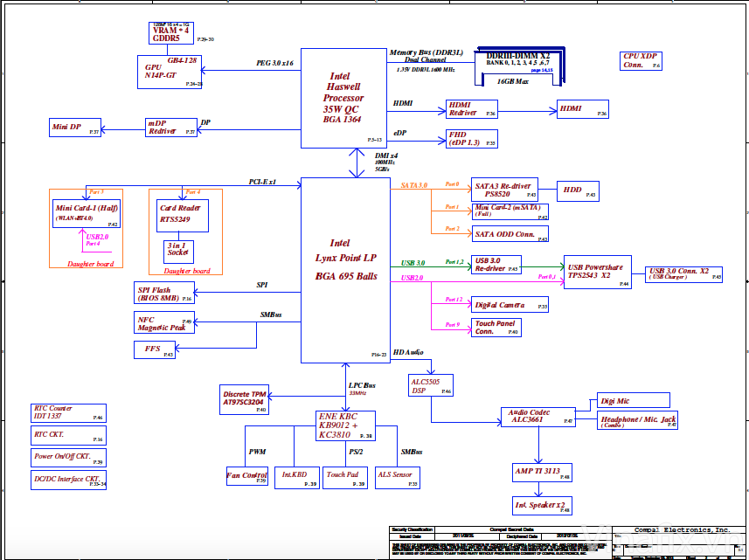The width and height of the screenshot is (749, 560).
Task: Click the Mini DP box
Action: (x=75, y=128)
